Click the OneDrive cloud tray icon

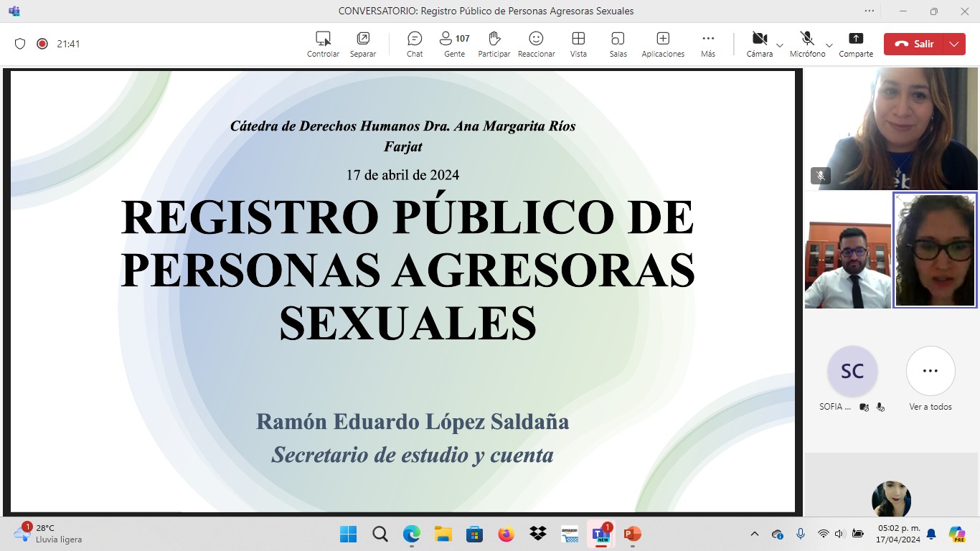click(778, 534)
